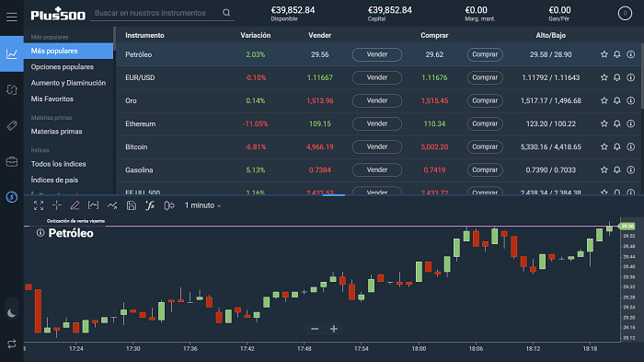Click the Alto/Bajo column header
The height and width of the screenshot is (362, 644).
pos(550,35)
